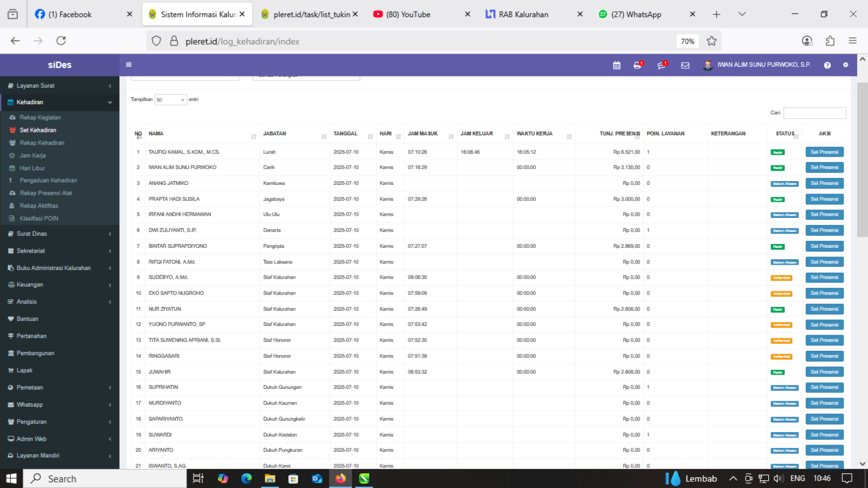This screenshot has width=868, height=488.
Task: Open the Windows Start menu
Action: point(11,478)
